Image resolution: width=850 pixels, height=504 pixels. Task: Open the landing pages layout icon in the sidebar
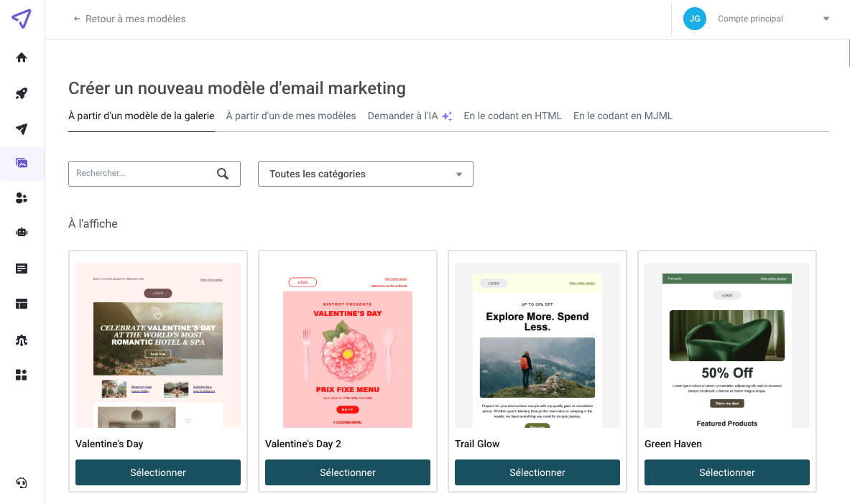(22, 304)
